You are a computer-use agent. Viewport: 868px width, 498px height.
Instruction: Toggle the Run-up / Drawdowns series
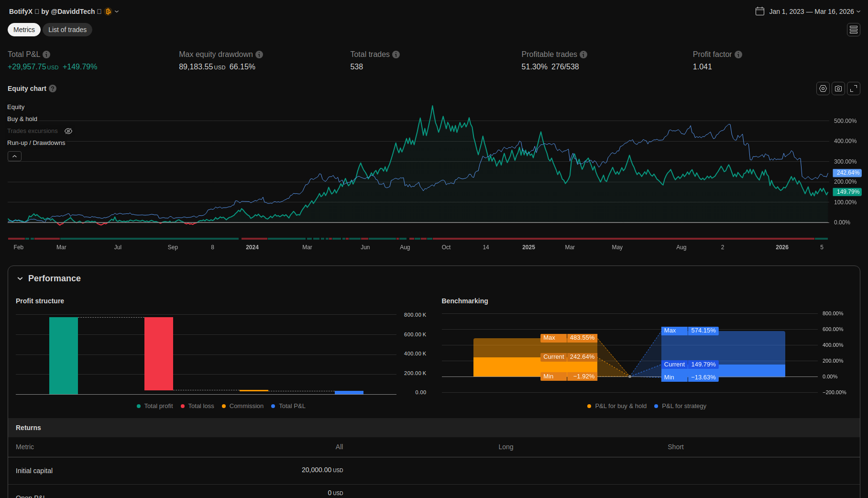pyautogui.click(x=36, y=143)
